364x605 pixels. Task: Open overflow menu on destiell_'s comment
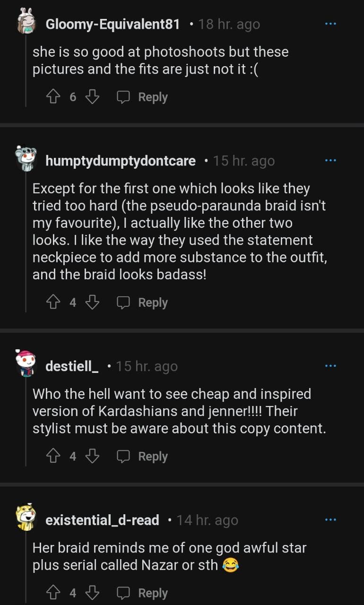pyautogui.click(x=330, y=366)
